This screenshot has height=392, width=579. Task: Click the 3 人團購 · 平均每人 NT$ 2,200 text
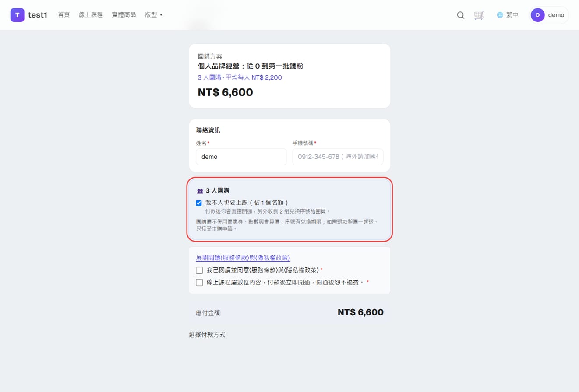[240, 77]
